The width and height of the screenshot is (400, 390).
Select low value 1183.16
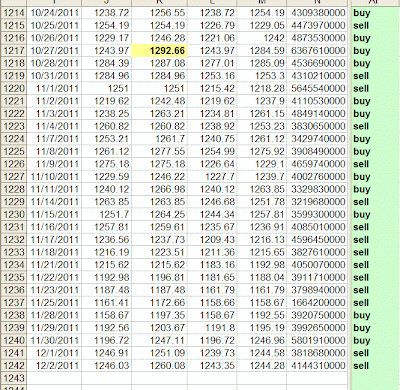212,265
